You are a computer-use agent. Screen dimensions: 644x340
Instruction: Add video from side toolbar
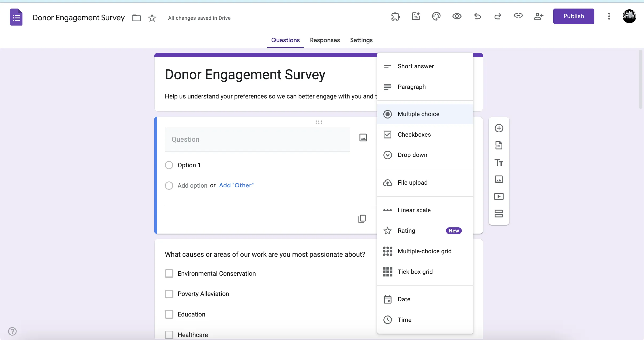(499, 196)
